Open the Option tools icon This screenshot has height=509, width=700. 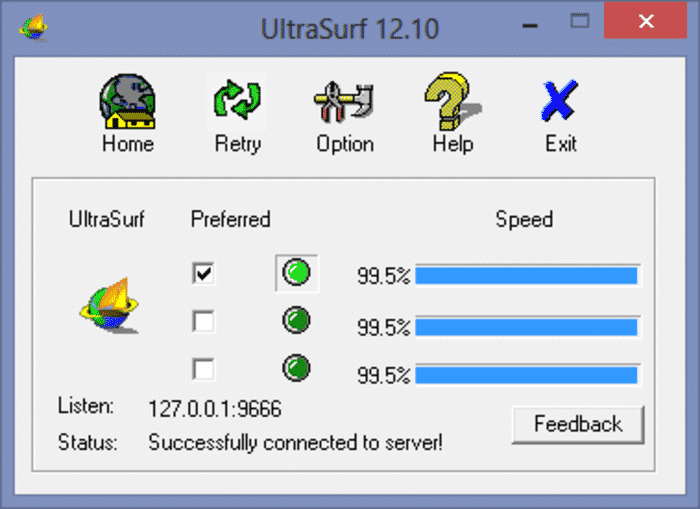(x=344, y=101)
